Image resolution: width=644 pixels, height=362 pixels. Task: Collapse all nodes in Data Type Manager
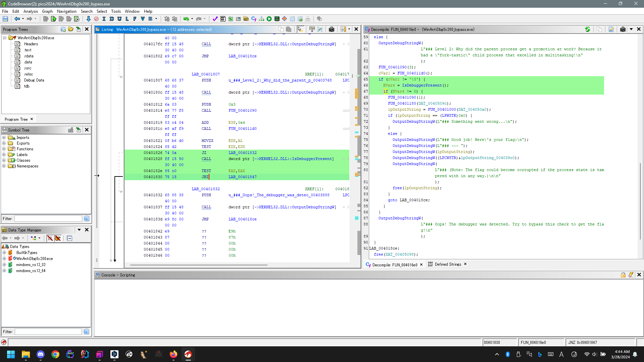tap(69, 238)
